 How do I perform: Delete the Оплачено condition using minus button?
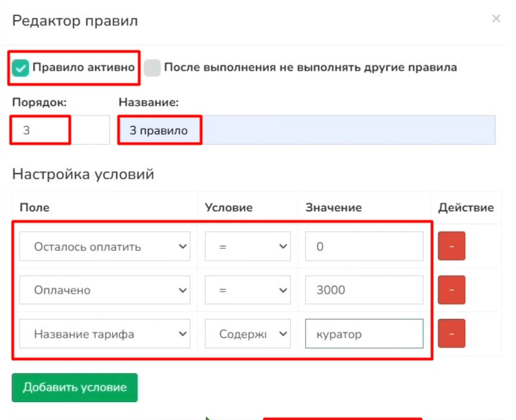point(451,290)
